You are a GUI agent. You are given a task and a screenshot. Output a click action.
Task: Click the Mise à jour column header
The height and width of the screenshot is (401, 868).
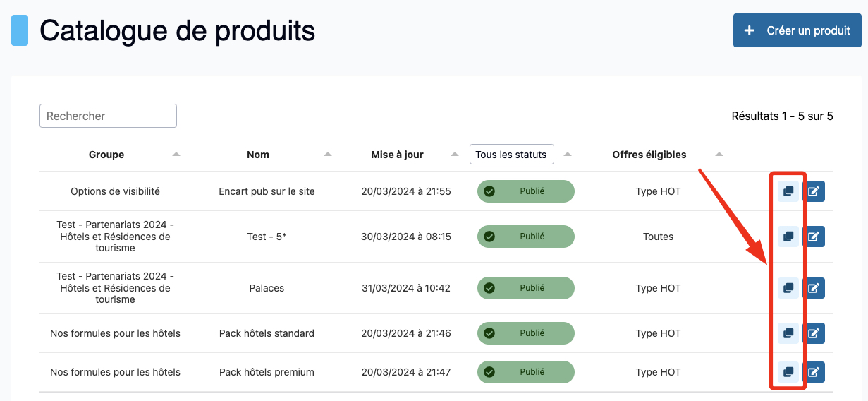tap(398, 155)
